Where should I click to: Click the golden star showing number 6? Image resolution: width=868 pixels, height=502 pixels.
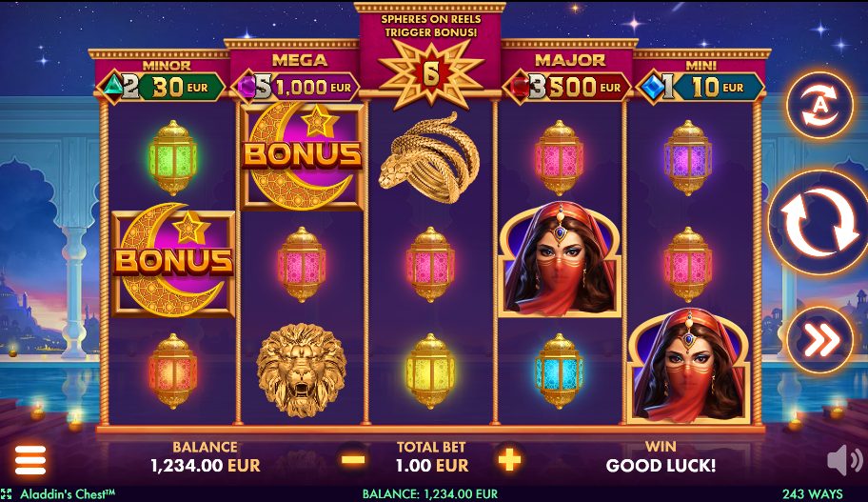tap(431, 73)
